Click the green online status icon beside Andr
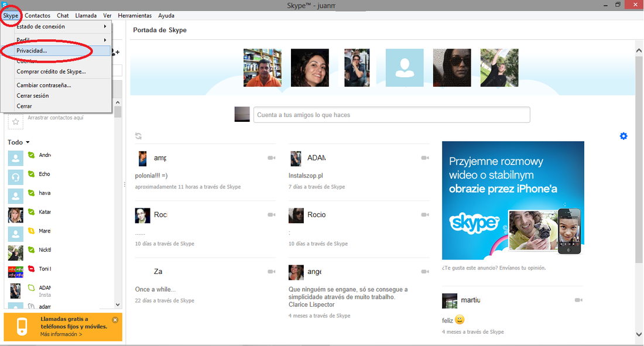 pos(31,155)
